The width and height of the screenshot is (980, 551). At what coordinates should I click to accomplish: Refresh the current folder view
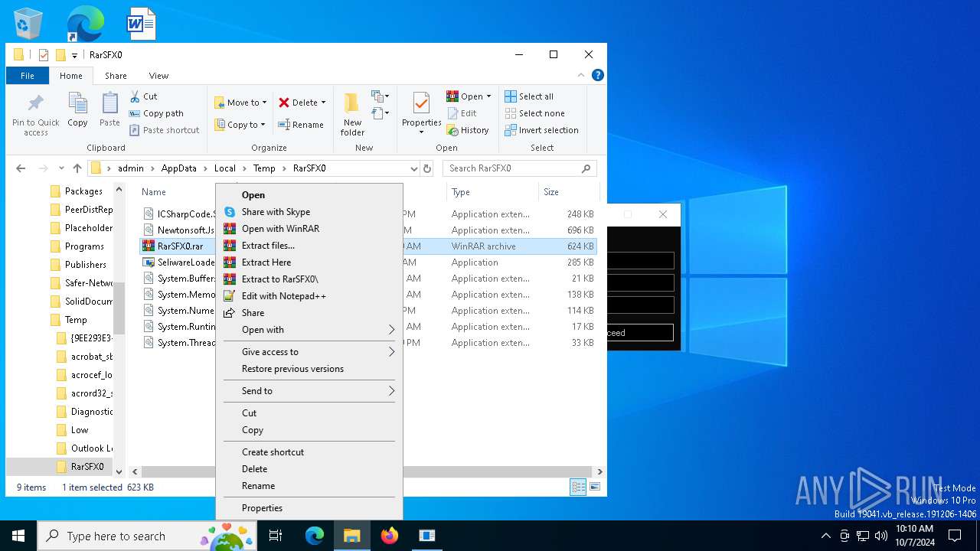point(427,168)
